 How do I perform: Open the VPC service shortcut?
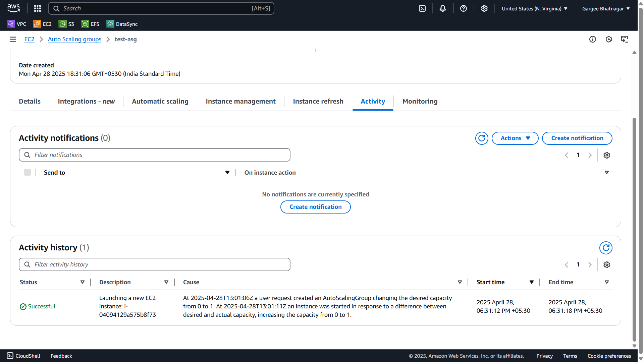[x=16, y=24]
